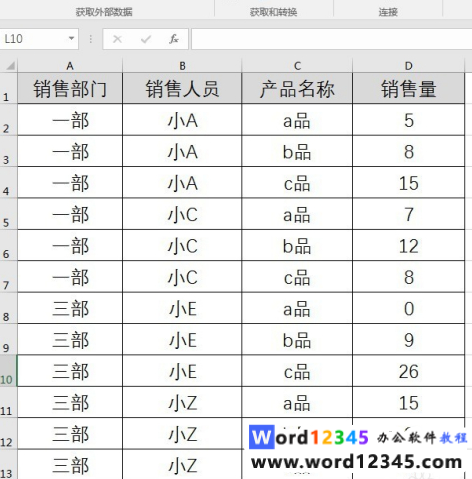Image resolution: width=472 pixels, height=479 pixels.
Task: Click the 销售部门 header cell
Action: (x=70, y=88)
